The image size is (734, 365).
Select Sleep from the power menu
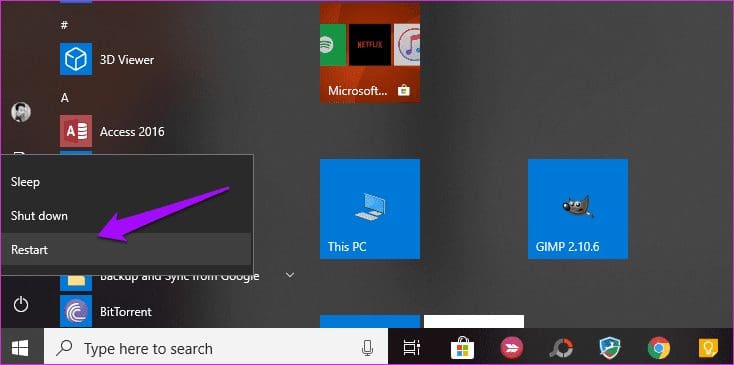(x=127, y=182)
